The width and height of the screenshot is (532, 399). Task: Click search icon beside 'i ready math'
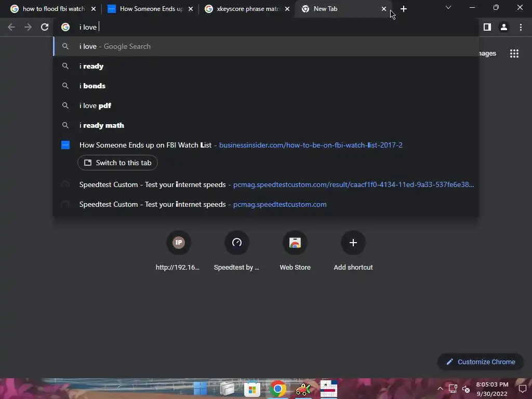tap(65, 125)
